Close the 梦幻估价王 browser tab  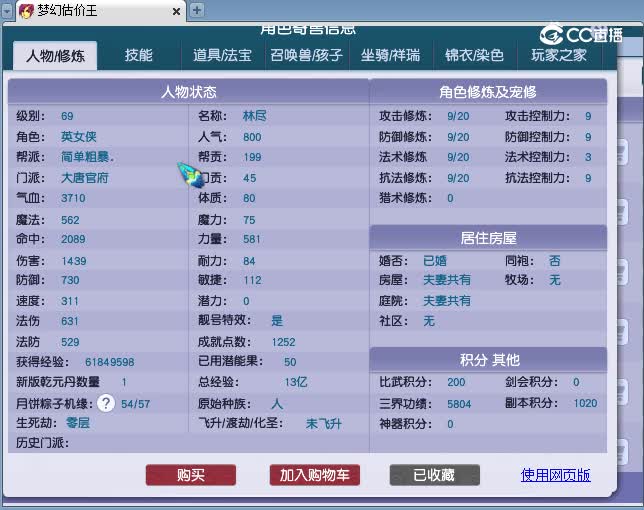coord(176,11)
